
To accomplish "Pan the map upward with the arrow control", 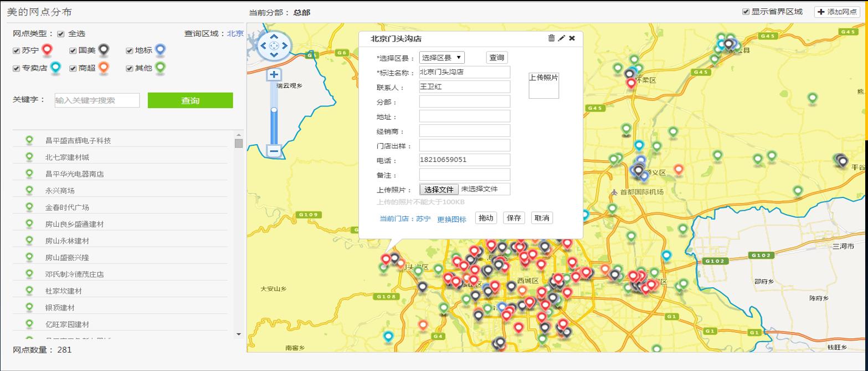I will (x=274, y=36).
